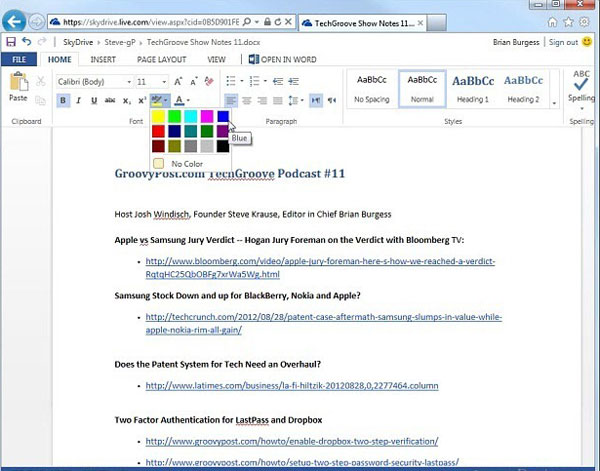Expand the line spacing options arrow
The width and height of the screenshot is (600, 471).
302,101
